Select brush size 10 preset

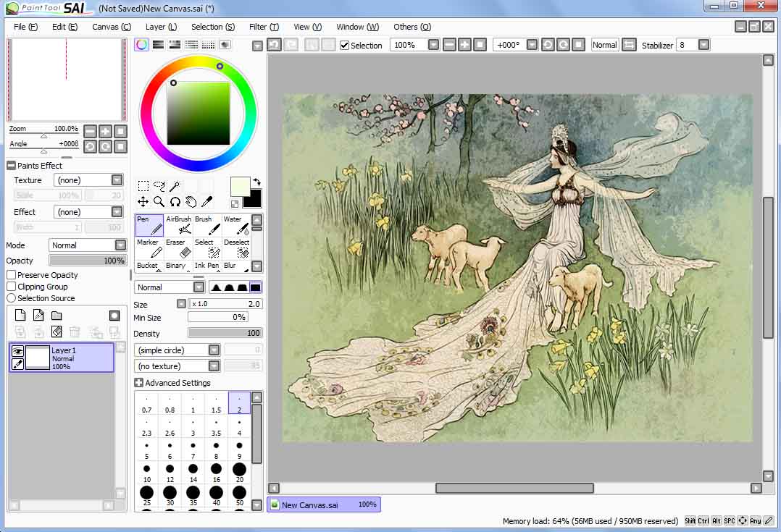click(x=147, y=473)
